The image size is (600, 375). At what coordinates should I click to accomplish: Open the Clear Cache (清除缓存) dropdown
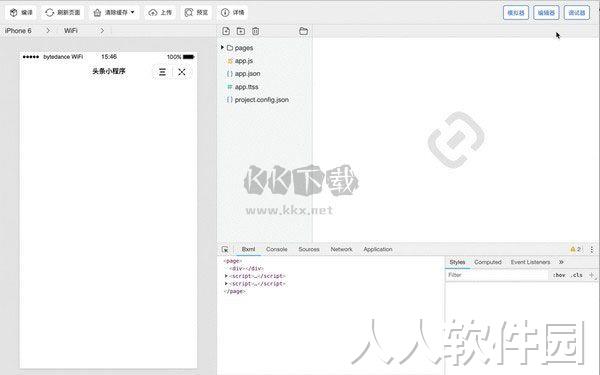pos(114,13)
